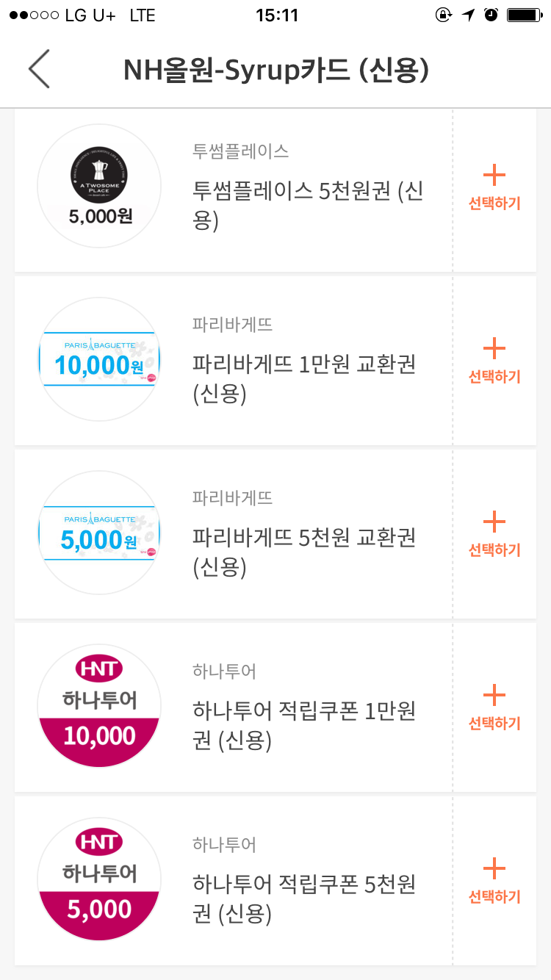This screenshot has height=980, width=551.
Task: Open 파리바게뜨 5천원 교환권 title
Action: [x=304, y=552]
